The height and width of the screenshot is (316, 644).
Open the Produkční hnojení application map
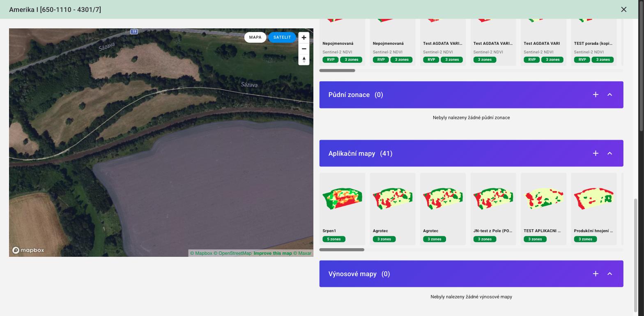coord(593,209)
